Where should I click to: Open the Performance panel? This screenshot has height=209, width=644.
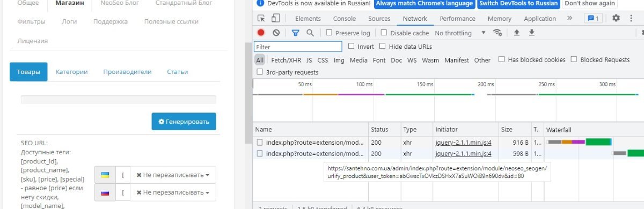point(457,18)
